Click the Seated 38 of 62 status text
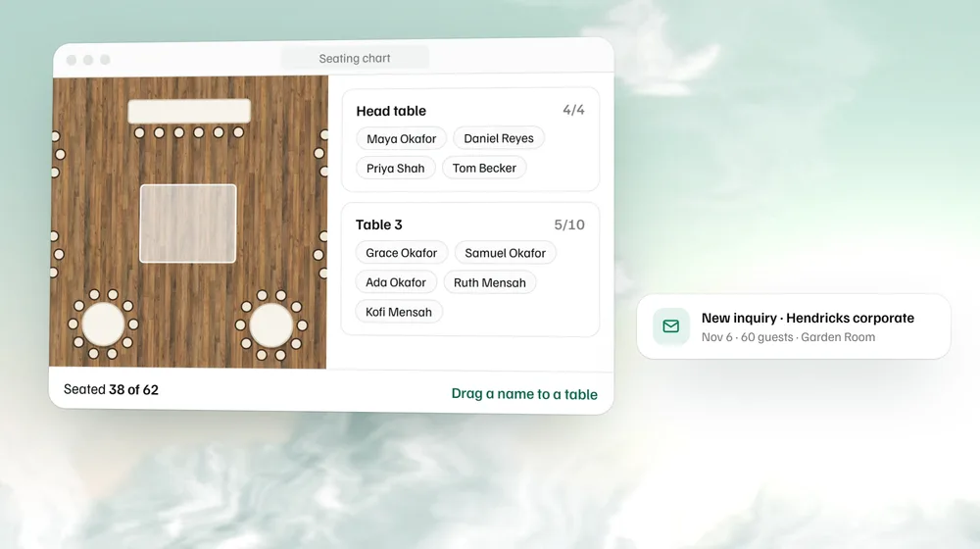980x549 pixels. point(112,389)
